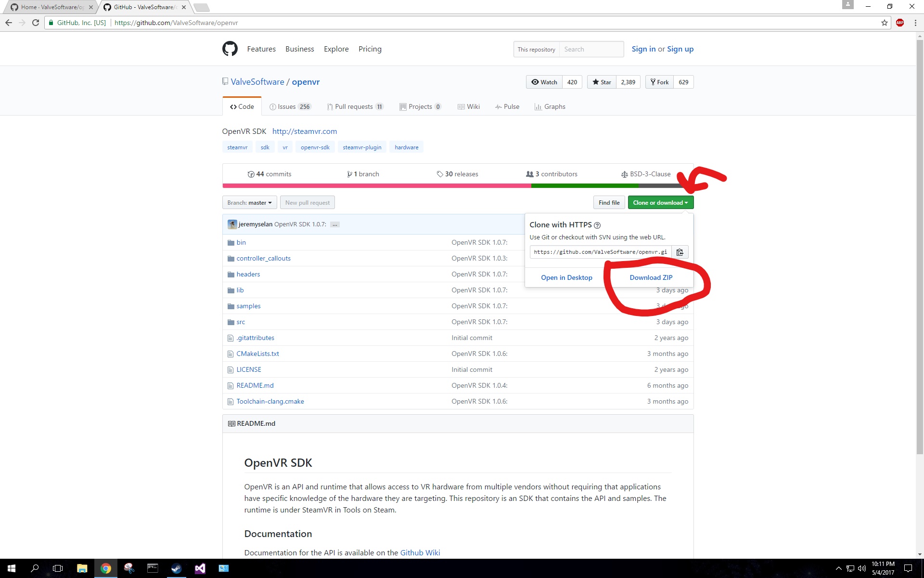Bookmark page with the star icon
Viewport: 924px width, 578px height.
(x=884, y=23)
